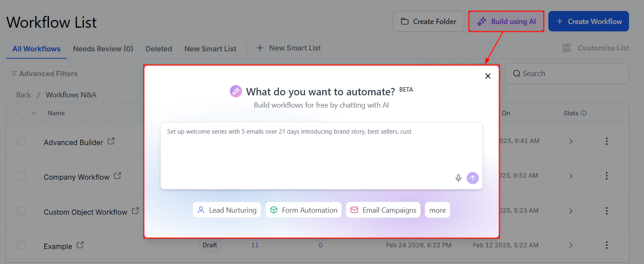Viewport: 644px width, 264px height.
Task: Click the Custom Object Workflow name
Action: (x=85, y=212)
